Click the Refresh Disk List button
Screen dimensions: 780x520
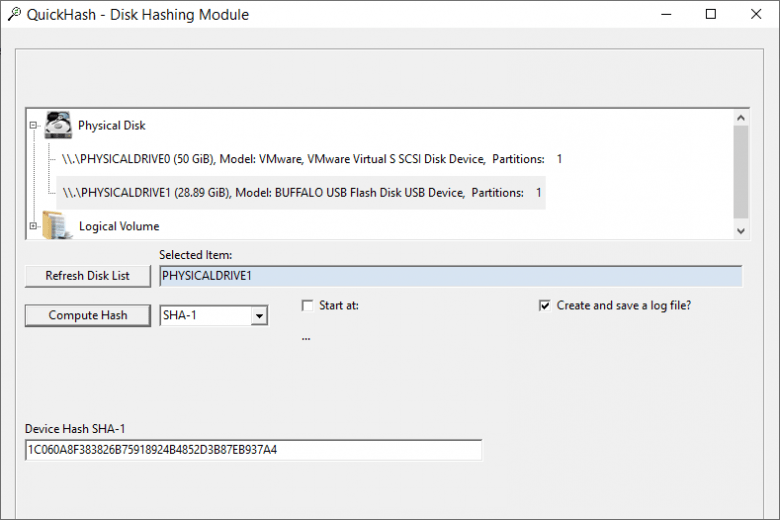click(x=88, y=276)
